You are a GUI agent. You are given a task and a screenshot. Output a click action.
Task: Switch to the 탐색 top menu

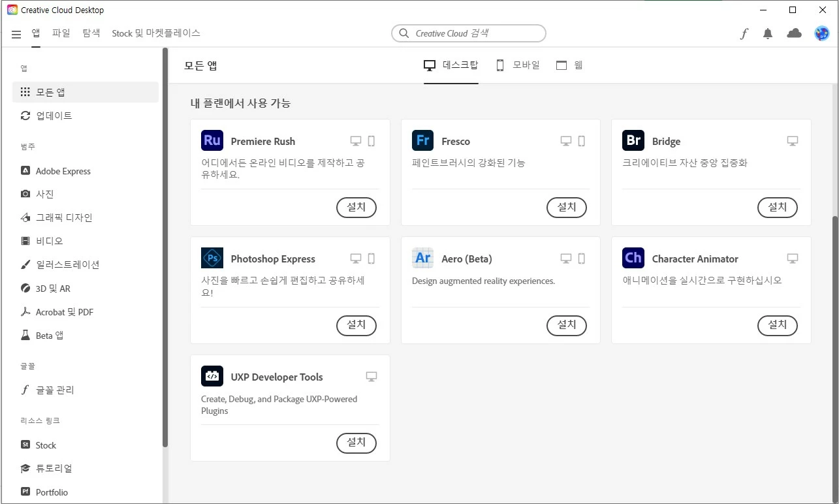click(x=91, y=33)
